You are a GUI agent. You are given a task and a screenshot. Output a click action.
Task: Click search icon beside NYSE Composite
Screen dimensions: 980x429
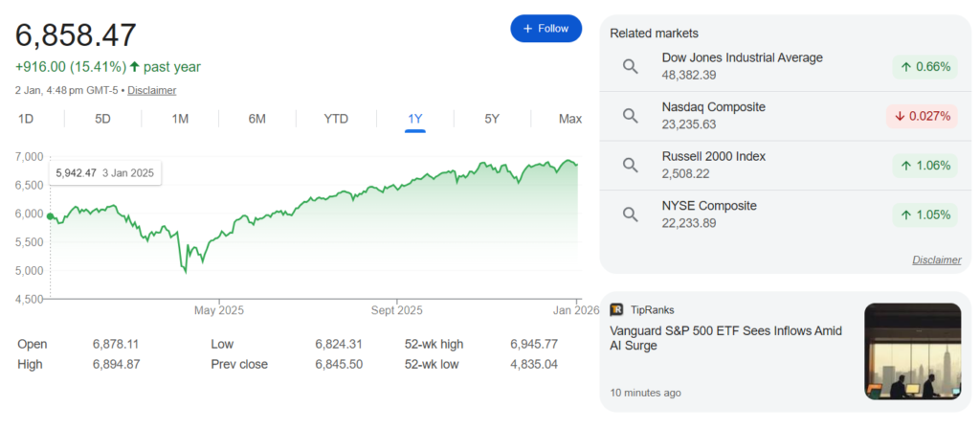coord(630,214)
